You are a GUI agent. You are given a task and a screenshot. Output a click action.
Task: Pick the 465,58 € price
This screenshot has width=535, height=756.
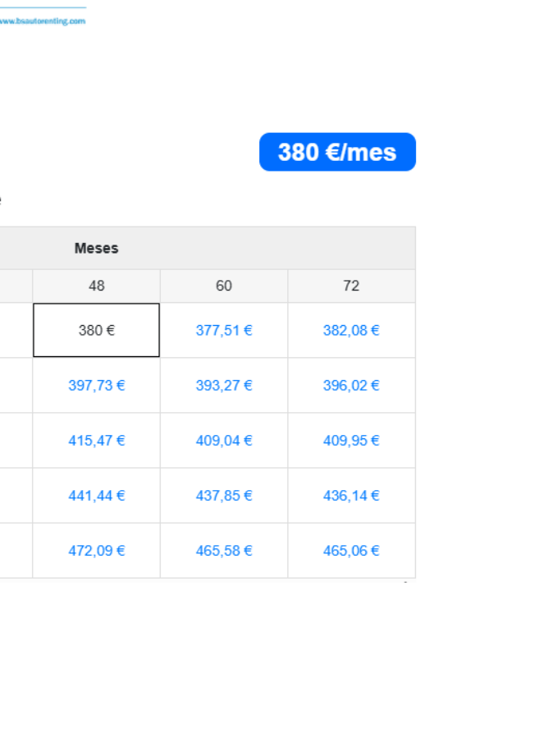point(224,550)
